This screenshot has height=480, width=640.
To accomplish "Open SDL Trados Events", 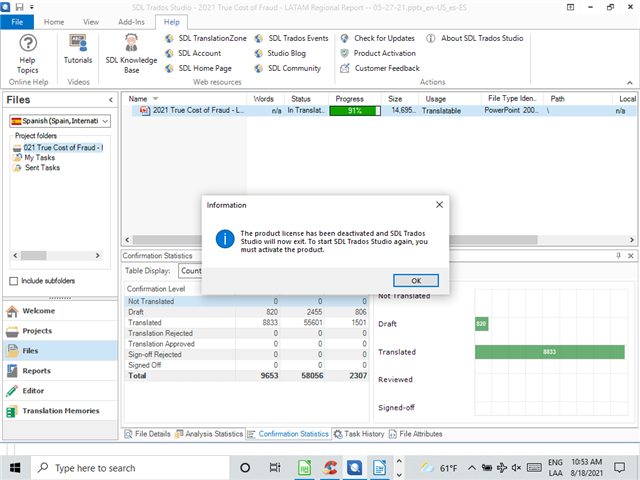I will click(291, 38).
